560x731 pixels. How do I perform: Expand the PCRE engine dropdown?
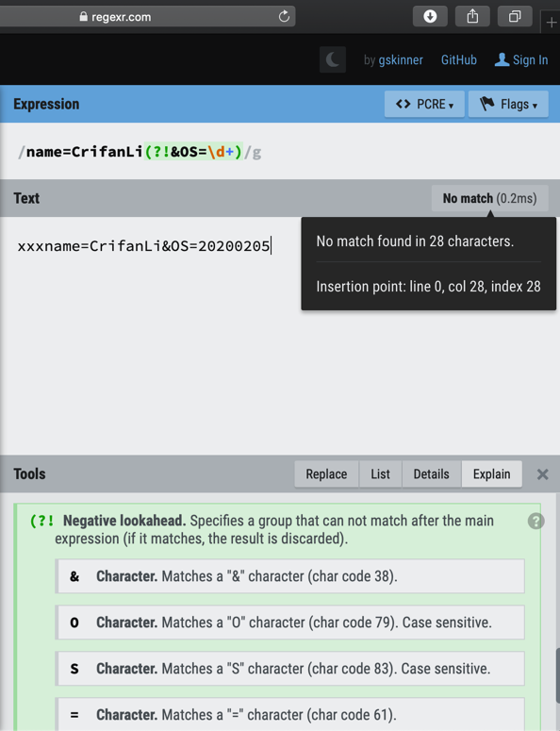click(424, 104)
